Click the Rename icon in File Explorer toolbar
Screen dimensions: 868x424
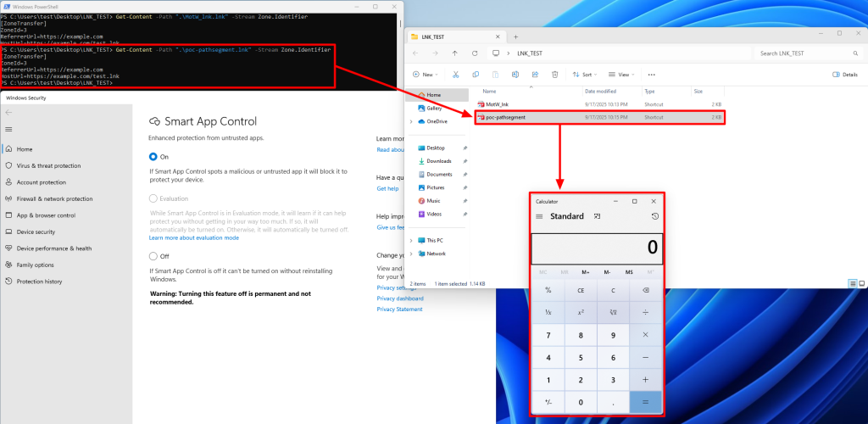pos(515,74)
